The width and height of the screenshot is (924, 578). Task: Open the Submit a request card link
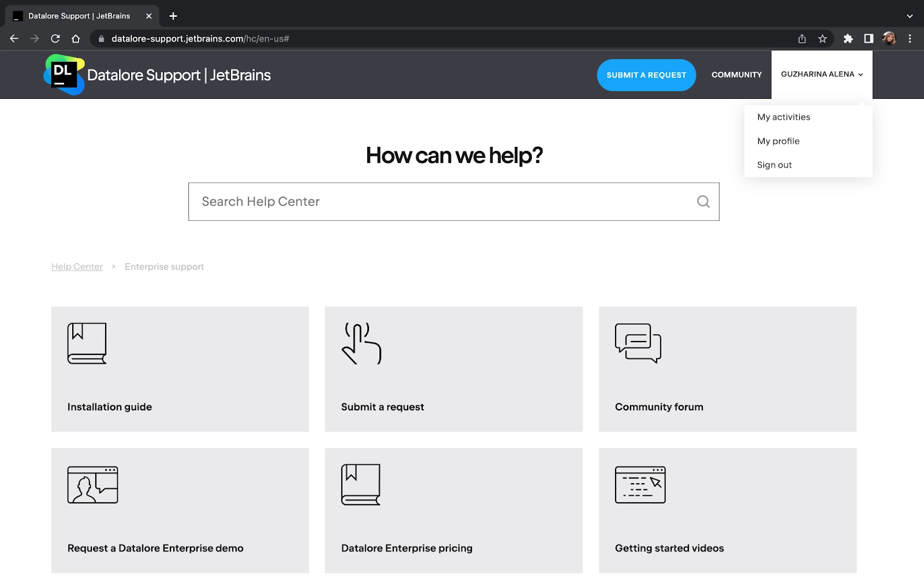(x=382, y=407)
